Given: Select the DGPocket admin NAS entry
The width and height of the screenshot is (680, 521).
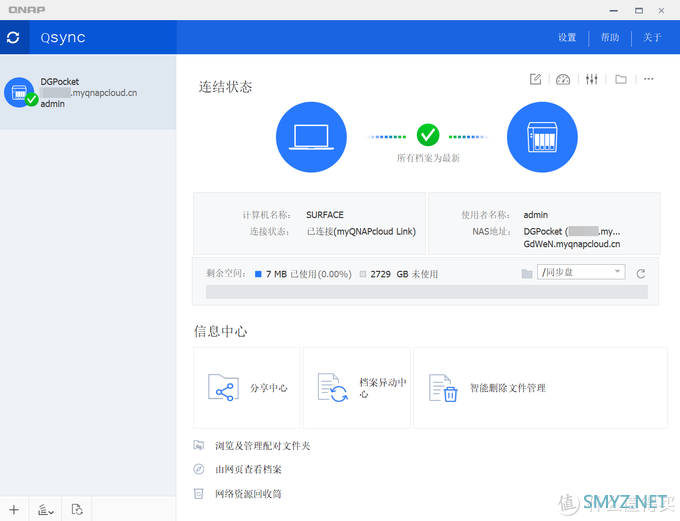Looking at the screenshot, I should pyautogui.click(x=88, y=93).
